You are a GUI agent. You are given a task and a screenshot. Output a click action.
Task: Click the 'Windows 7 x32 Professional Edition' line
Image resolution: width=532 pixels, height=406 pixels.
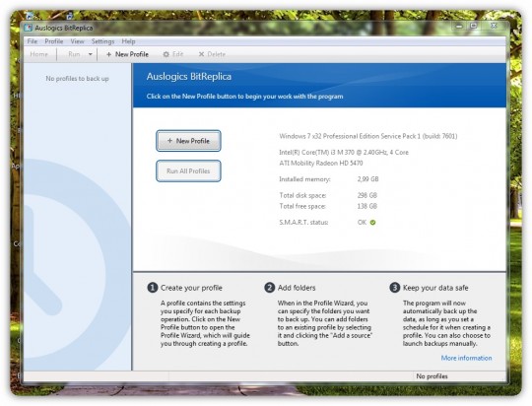coord(368,136)
